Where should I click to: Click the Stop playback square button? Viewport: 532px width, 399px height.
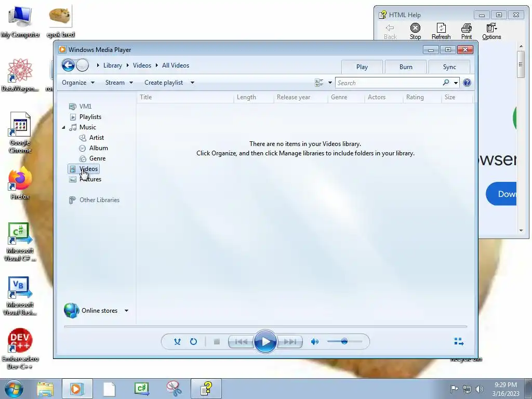point(217,342)
